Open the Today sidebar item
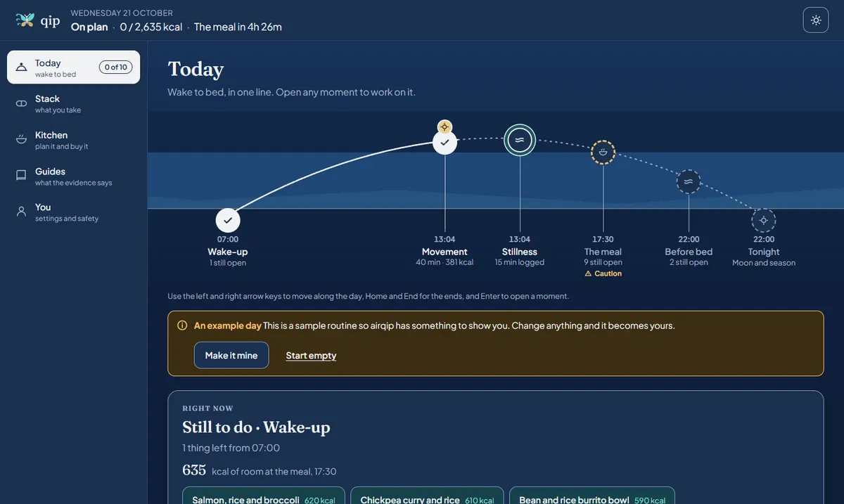 point(74,67)
